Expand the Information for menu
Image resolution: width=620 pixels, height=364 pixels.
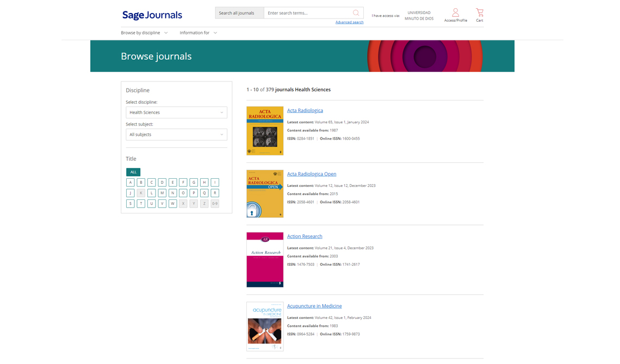[198, 33]
